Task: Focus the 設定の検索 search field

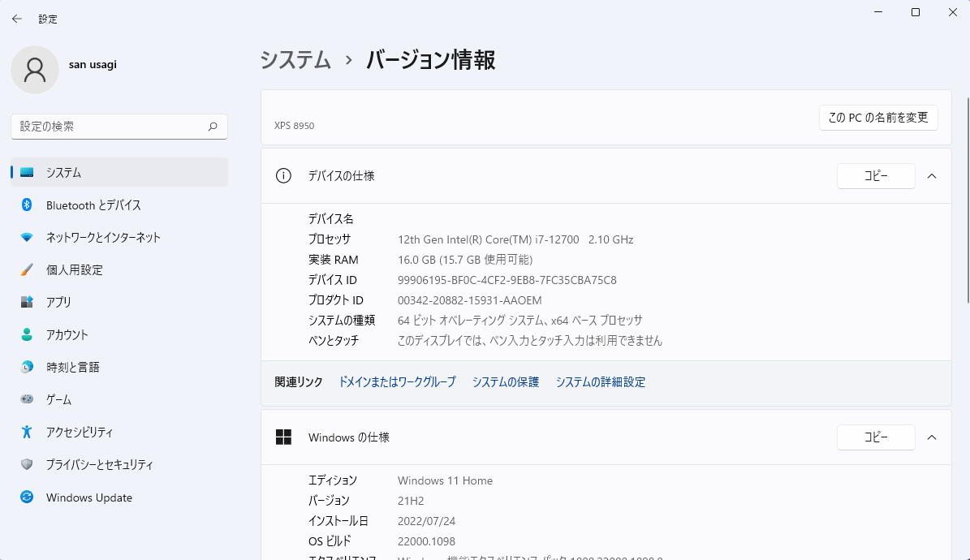Action: [119, 127]
